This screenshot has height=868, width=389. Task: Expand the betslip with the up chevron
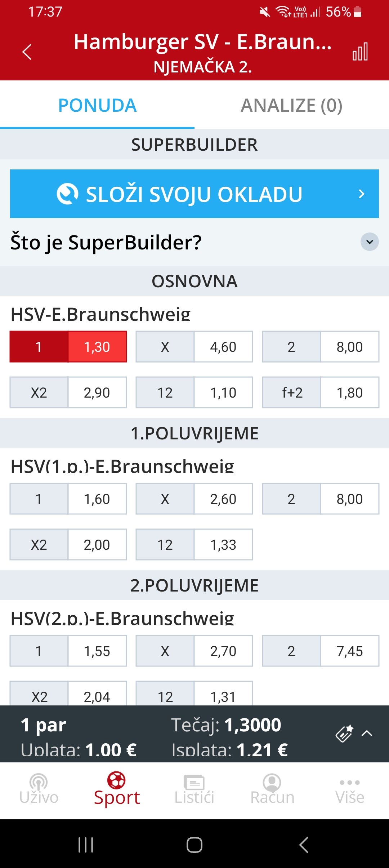pyautogui.click(x=367, y=733)
